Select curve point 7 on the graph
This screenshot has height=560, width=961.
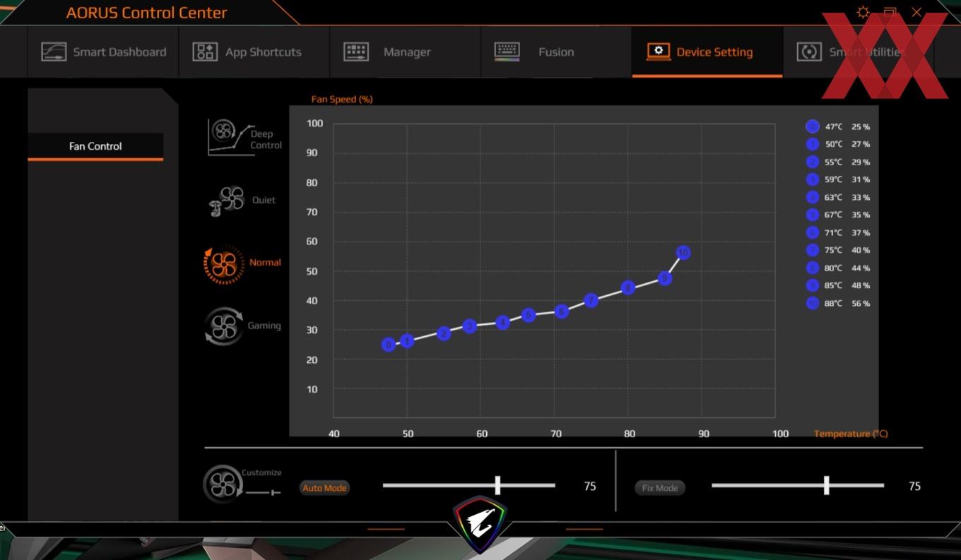591,300
